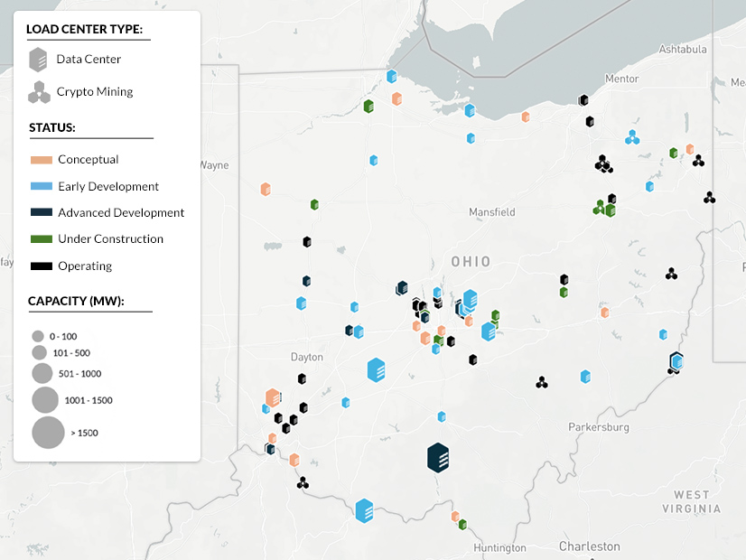
Task: Select the Conceptual status color swatch
Action: coord(42,160)
